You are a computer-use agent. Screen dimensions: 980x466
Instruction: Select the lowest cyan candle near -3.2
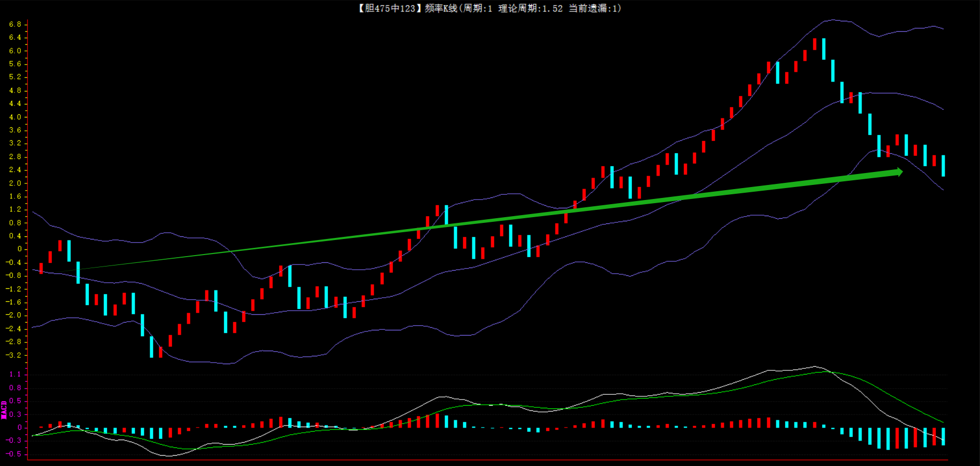tap(151, 347)
